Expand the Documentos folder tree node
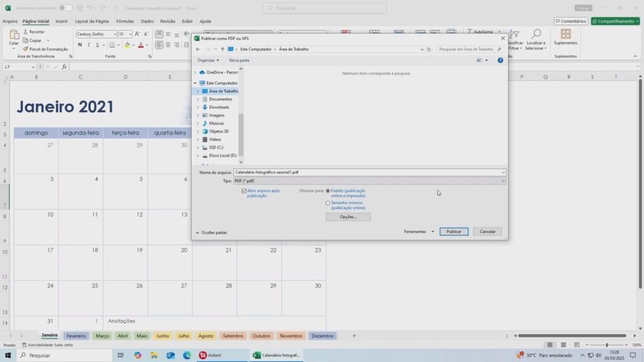 197,99
